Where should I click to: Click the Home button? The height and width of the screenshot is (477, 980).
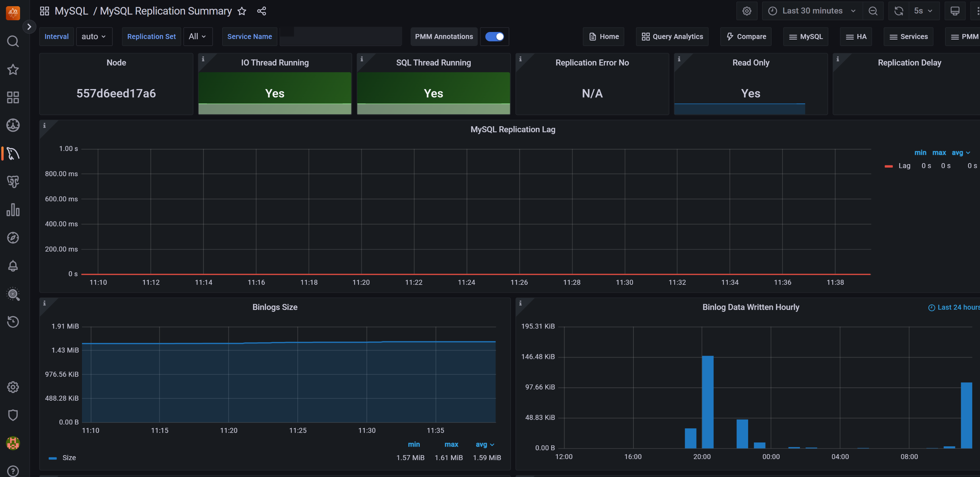coord(604,37)
